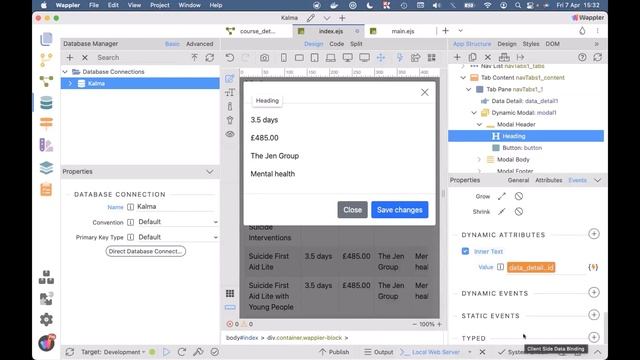This screenshot has height=360, width=640.
Task: Switch to Code view
Action: click(336, 44)
